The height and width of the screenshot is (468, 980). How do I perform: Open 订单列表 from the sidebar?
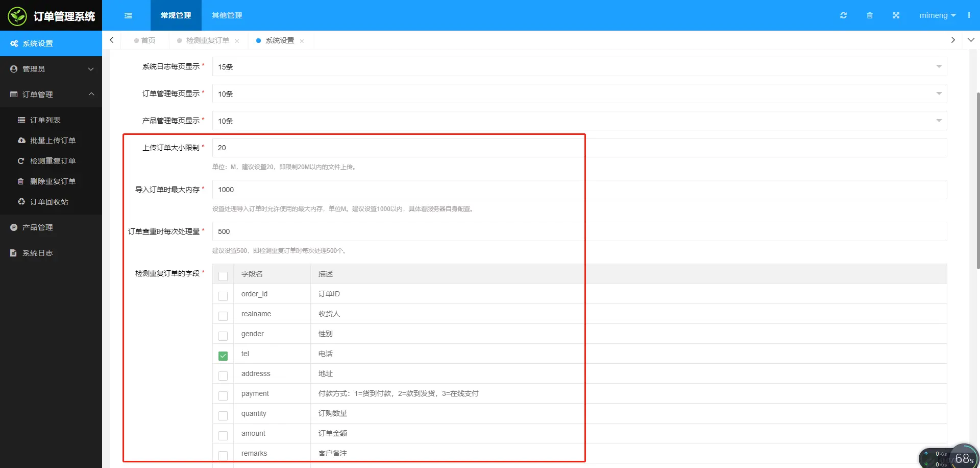coord(45,120)
